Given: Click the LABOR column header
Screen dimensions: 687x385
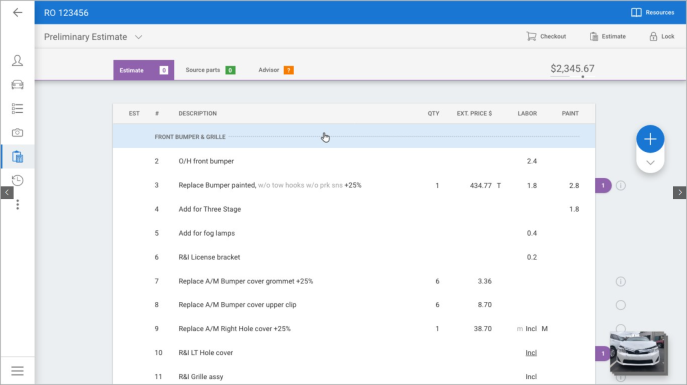Looking at the screenshot, I should 527,113.
